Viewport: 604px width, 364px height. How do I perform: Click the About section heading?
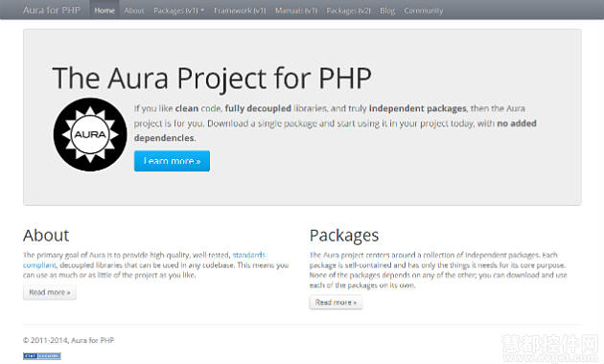46,235
